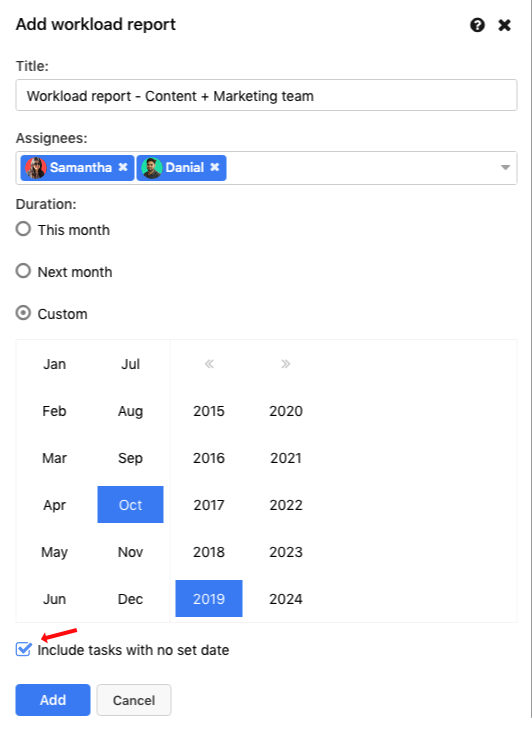Click the Cancel button
Image resolution: width=532 pixels, height=730 pixels.
(134, 700)
